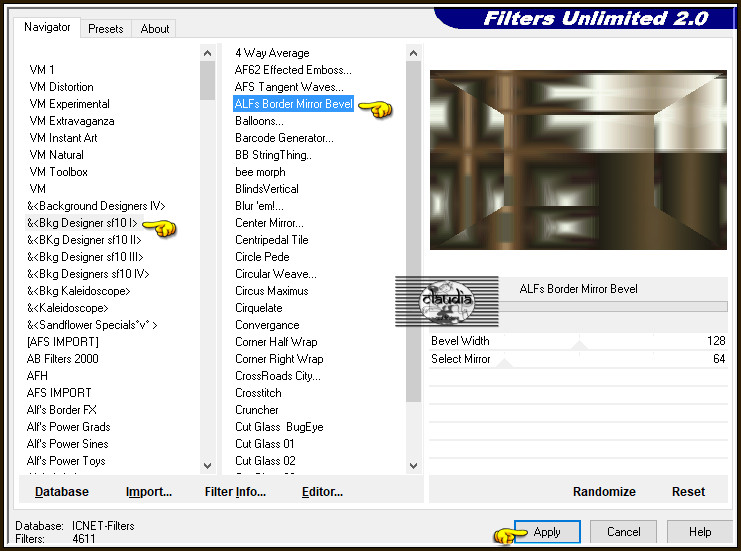This screenshot has width=741, height=551.
Task: Select Alf's Power Sines category
Action: click(68, 444)
